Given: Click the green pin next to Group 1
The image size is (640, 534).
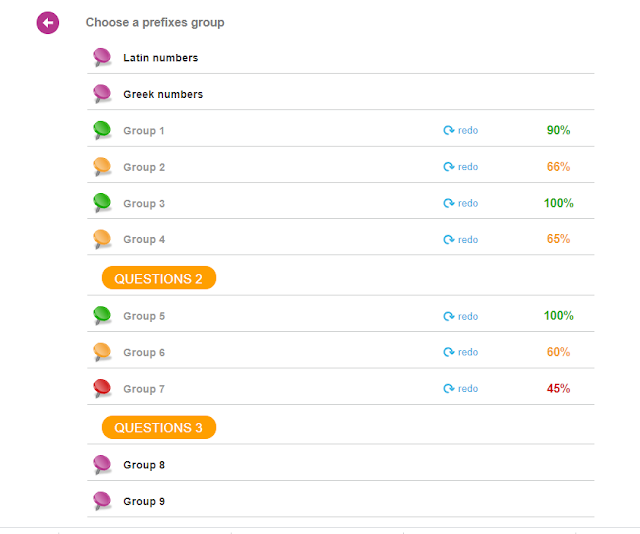Looking at the screenshot, I should (x=102, y=130).
